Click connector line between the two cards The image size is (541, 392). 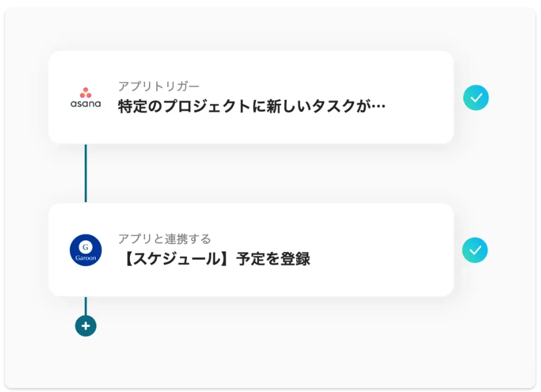pos(86,173)
